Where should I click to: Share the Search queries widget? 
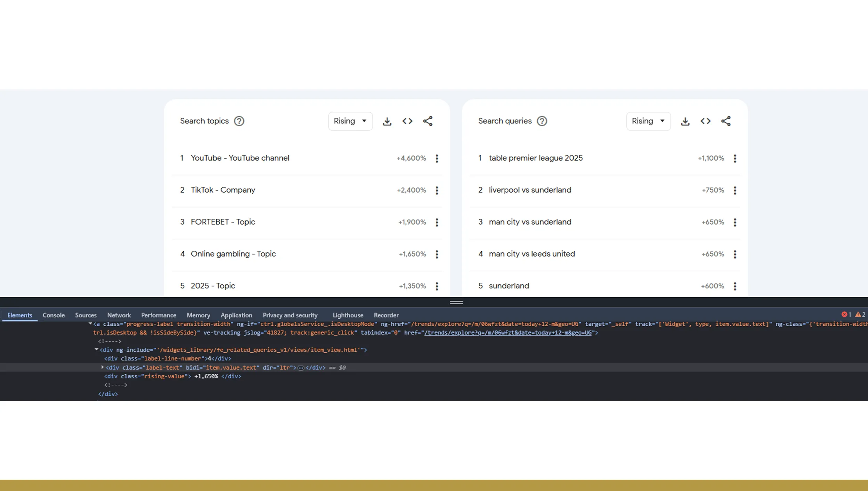point(726,121)
